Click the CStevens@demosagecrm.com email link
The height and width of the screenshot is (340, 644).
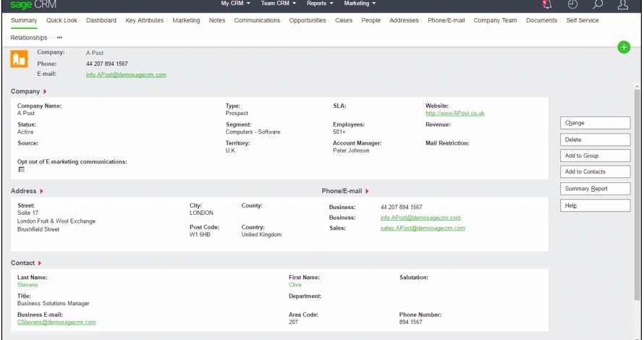56,323
